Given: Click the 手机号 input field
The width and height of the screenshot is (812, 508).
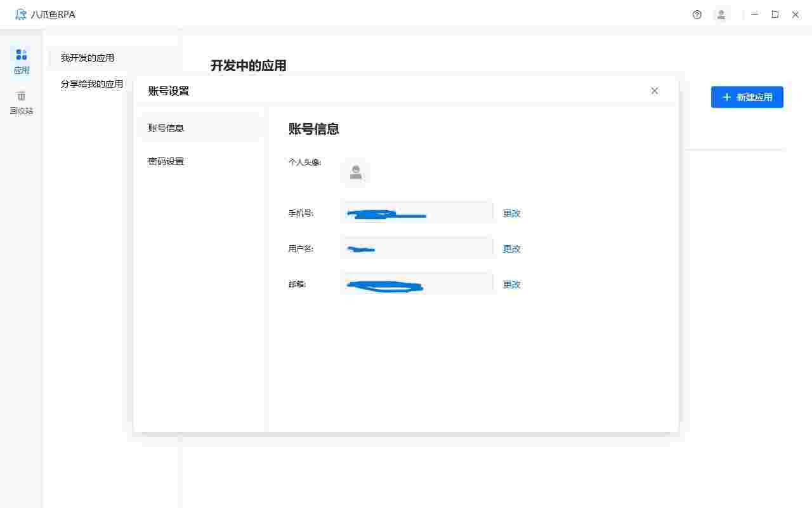Looking at the screenshot, I should [417, 213].
